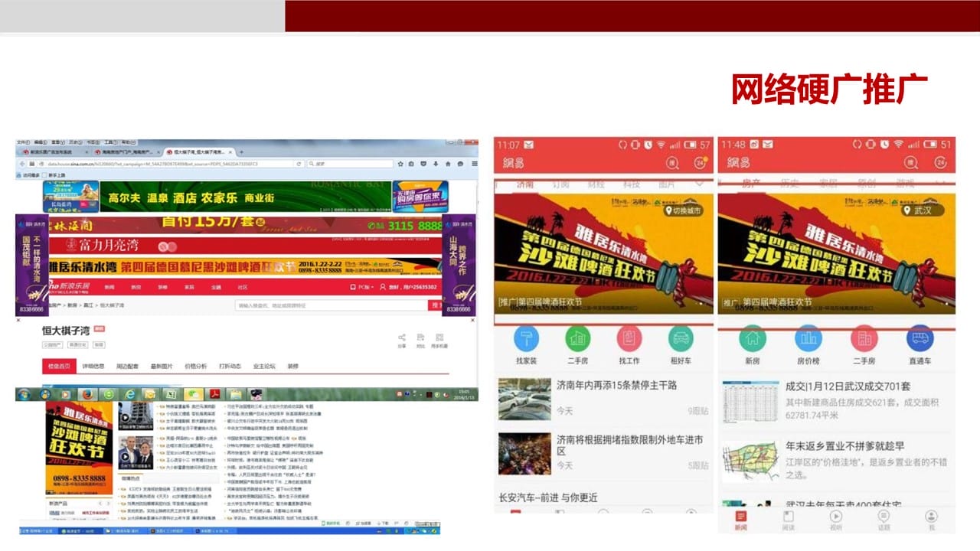The image size is (980, 551).
Task: Tap the 视听 play icon bottom tab
Action: pos(836,520)
